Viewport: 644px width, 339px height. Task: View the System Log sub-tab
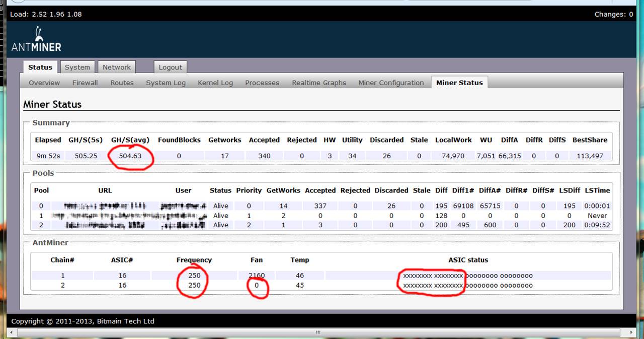(x=166, y=83)
